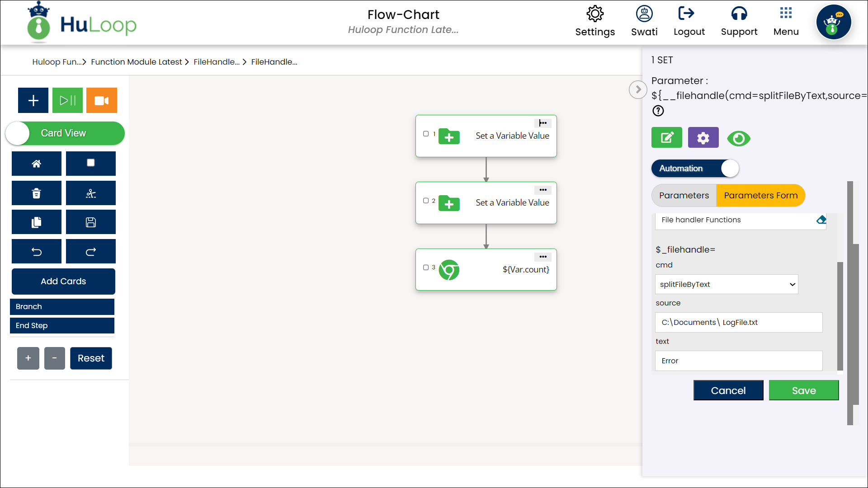This screenshot has width=868, height=488.
Task: Click the question mark help icon
Action: pyautogui.click(x=658, y=111)
